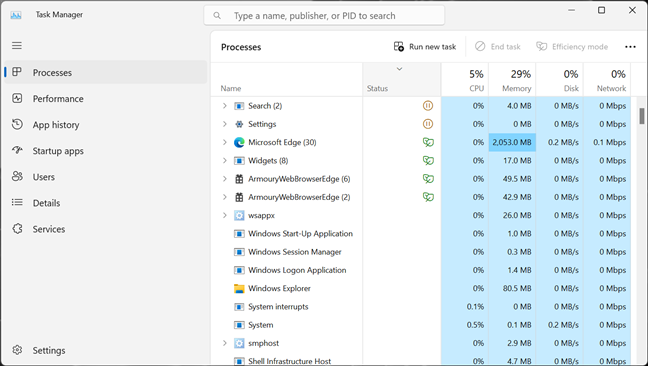Screen dimensions: 648x366
Task: Select the Windows Session Manager row
Action: (421, 252)
